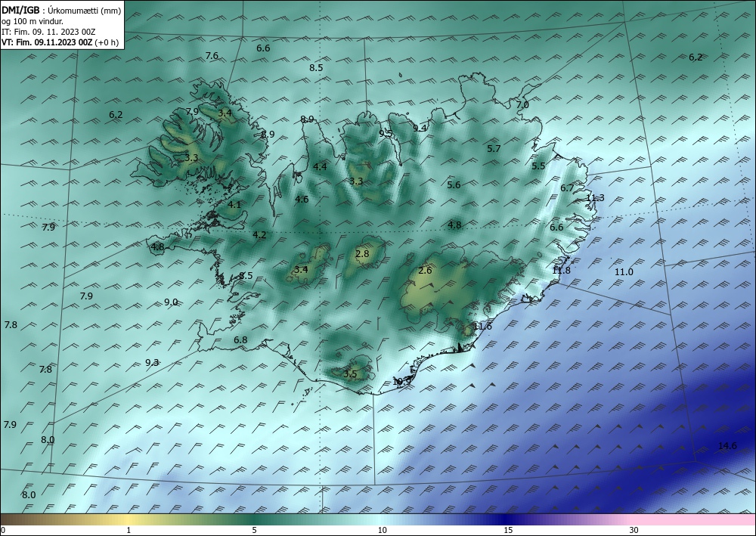Screen dimensions: 756x536
Task: Select the 9.0 value label
Action: (x=171, y=302)
